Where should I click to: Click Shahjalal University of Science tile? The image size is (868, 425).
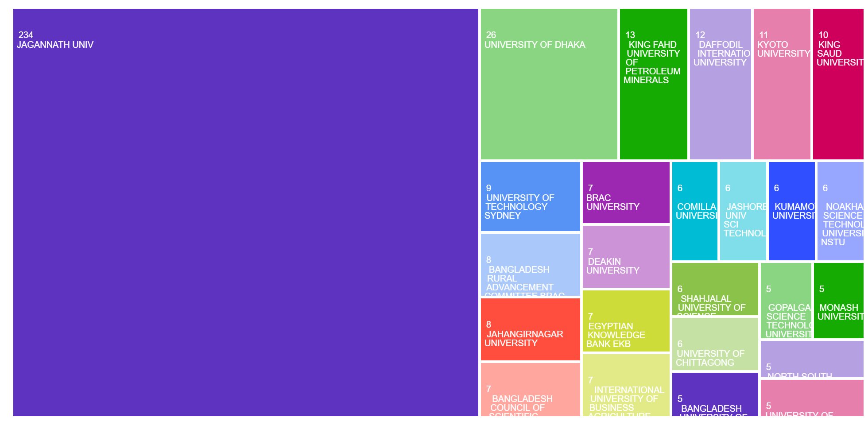pos(715,289)
